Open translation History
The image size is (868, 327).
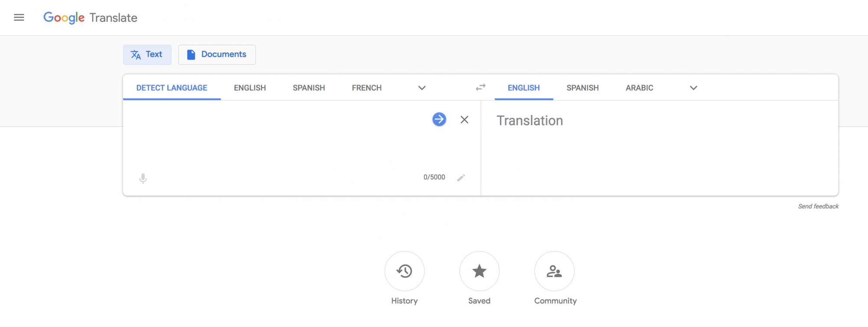[404, 271]
